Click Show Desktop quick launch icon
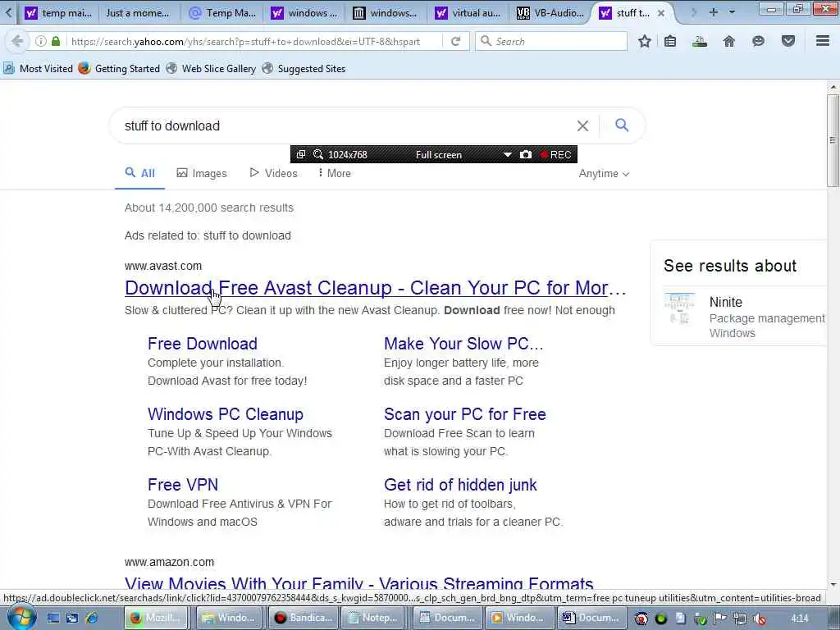This screenshot has height=630, width=840. [52, 618]
